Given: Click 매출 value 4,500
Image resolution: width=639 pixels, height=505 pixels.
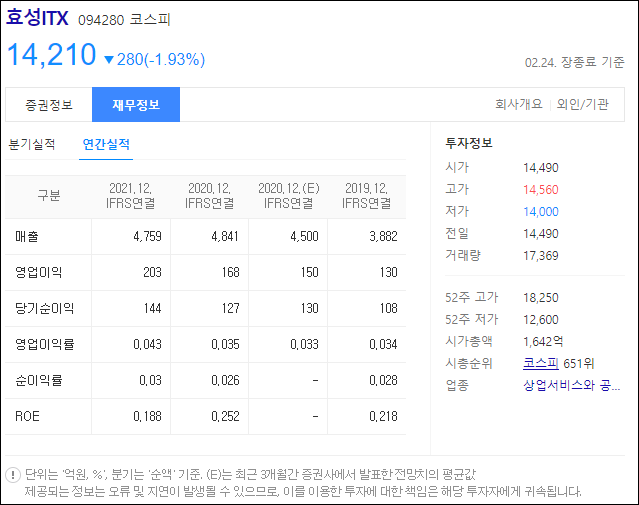Looking at the screenshot, I should click(x=304, y=236).
